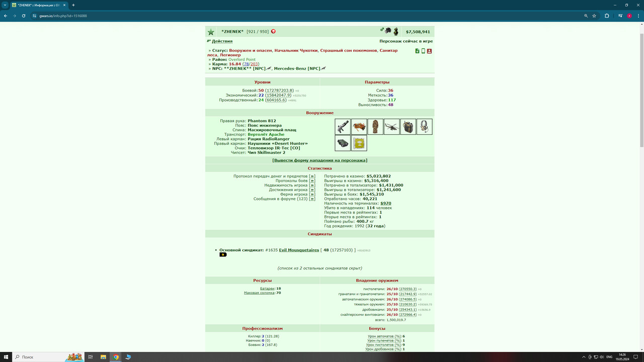Click the camouflage cloak item thumbnail
Viewport: 644px width, 362px height.
pyautogui.click(x=375, y=127)
